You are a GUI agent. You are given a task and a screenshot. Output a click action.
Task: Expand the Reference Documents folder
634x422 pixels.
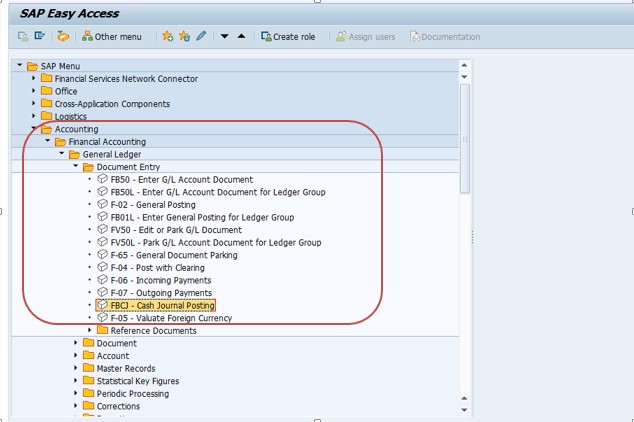(90, 330)
